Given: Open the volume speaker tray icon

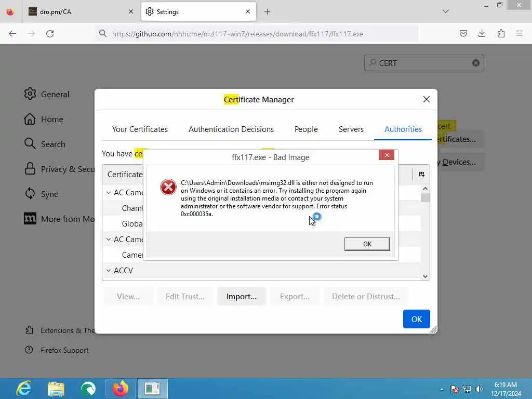Looking at the screenshot, I should click(x=479, y=389).
